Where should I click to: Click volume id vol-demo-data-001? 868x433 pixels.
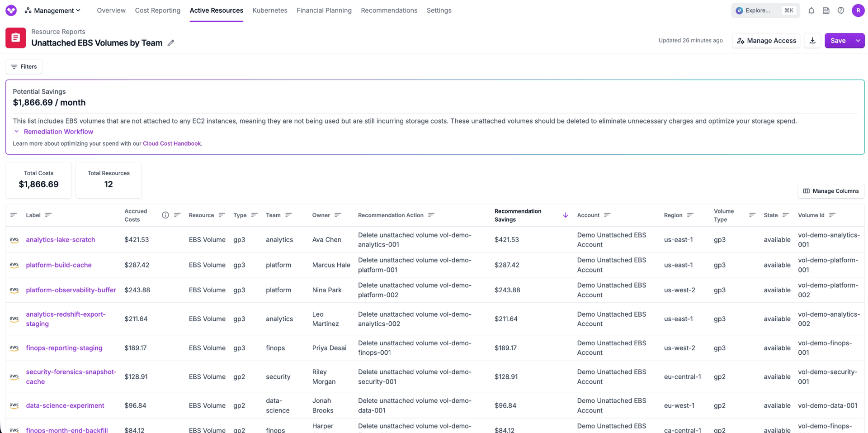(x=828, y=406)
